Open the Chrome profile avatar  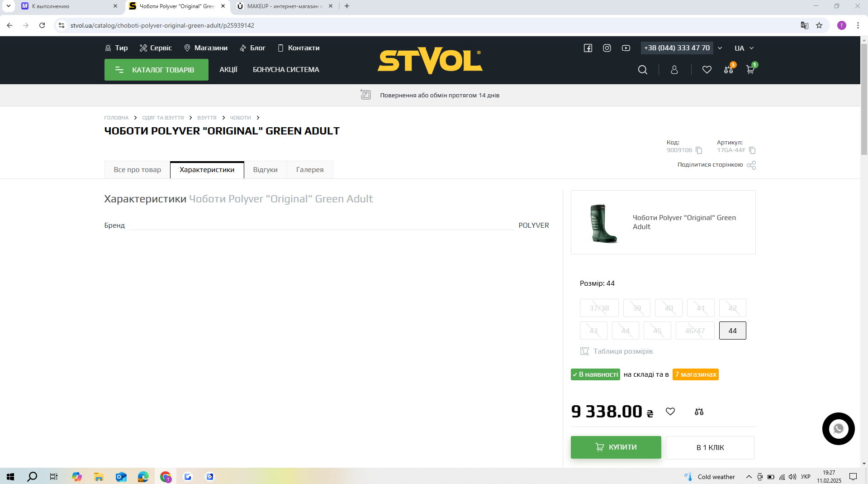[x=842, y=25]
